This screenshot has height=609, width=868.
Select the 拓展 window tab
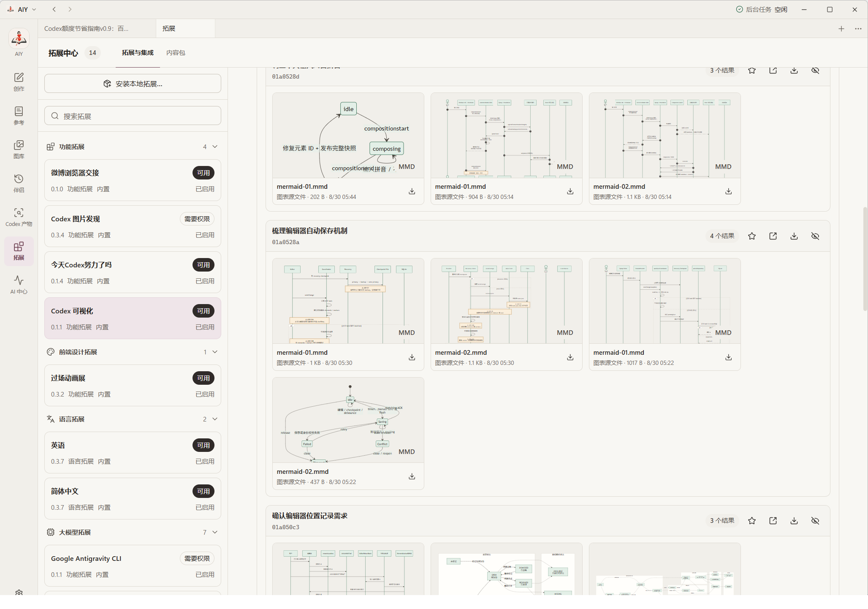[x=185, y=29]
